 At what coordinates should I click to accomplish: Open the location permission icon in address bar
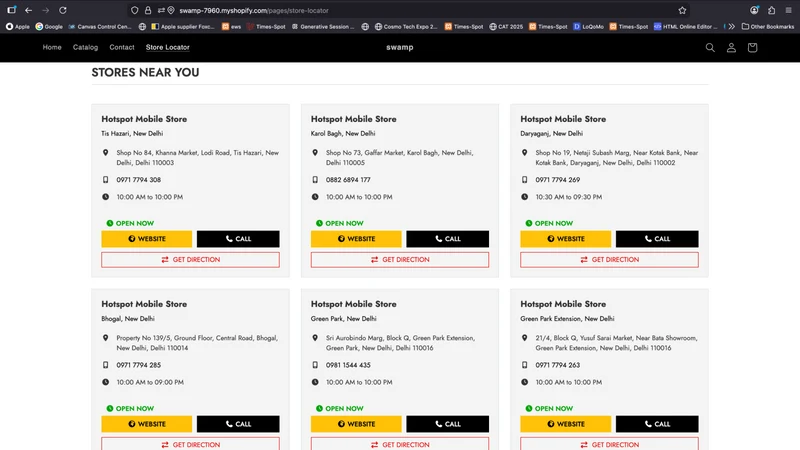171,10
